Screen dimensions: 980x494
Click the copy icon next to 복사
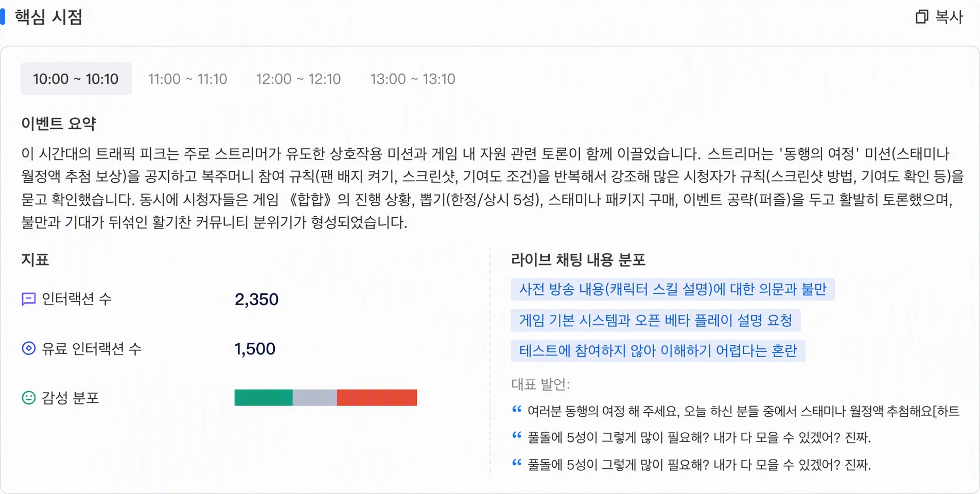(921, 17)
